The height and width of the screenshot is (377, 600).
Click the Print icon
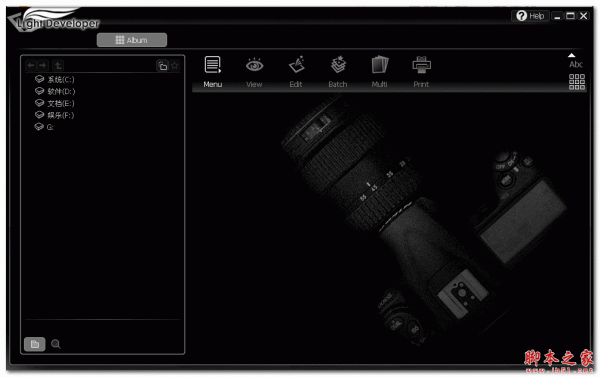click(421, 72)
